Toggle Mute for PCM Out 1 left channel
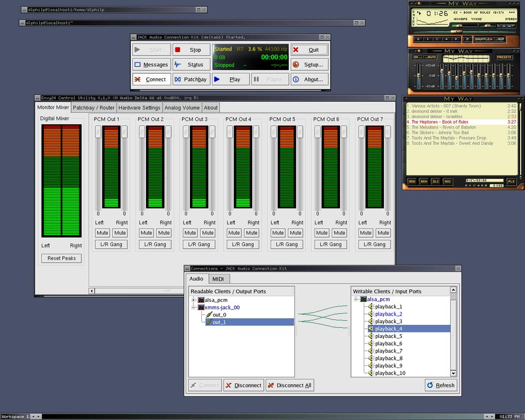This screenshot has height=420, width=525. pos(102,233)
